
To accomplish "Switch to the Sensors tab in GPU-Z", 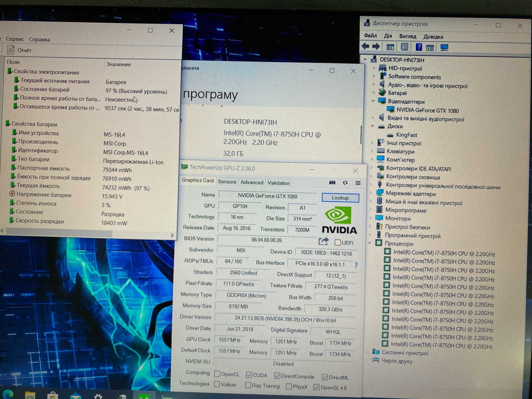I will (x=227, y=182).
